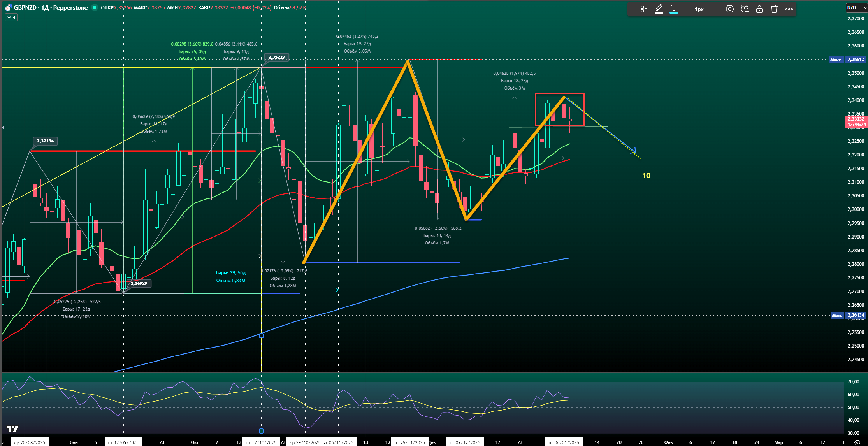Expand the collapsed indicators legend showing 4
868x446 pixels.
click(11, 18)
